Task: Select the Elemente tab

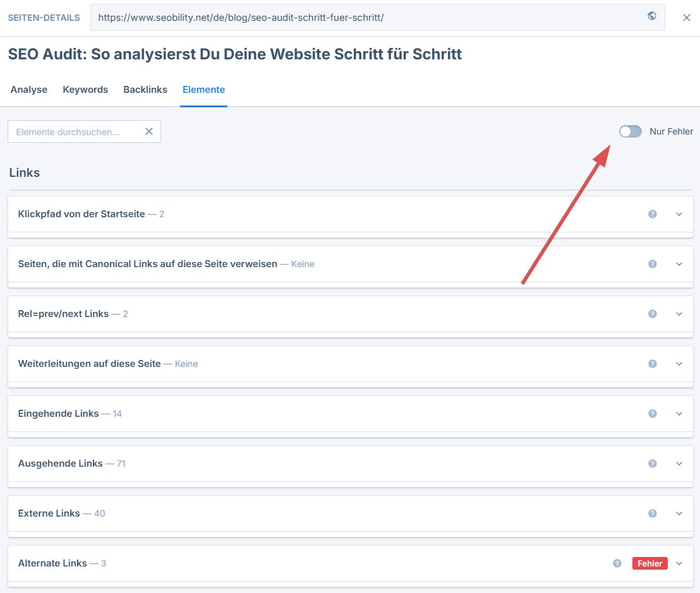Action: 203,90
